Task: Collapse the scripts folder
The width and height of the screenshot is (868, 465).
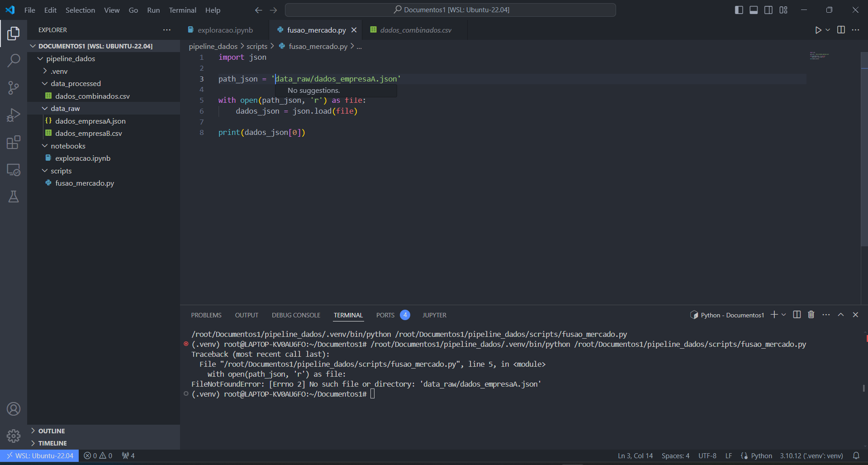Action: coord(45,171)
